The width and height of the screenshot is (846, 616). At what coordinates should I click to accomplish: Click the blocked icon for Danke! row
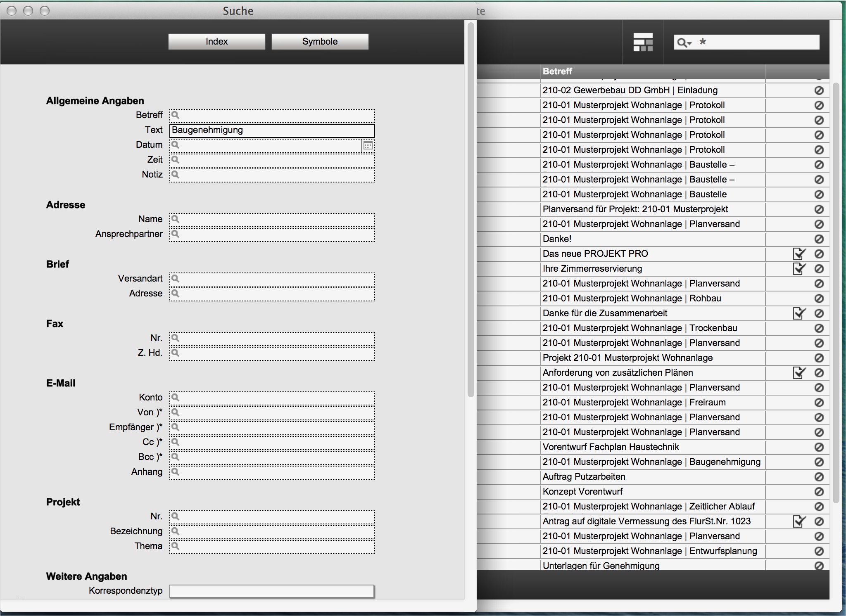point(819,239)
